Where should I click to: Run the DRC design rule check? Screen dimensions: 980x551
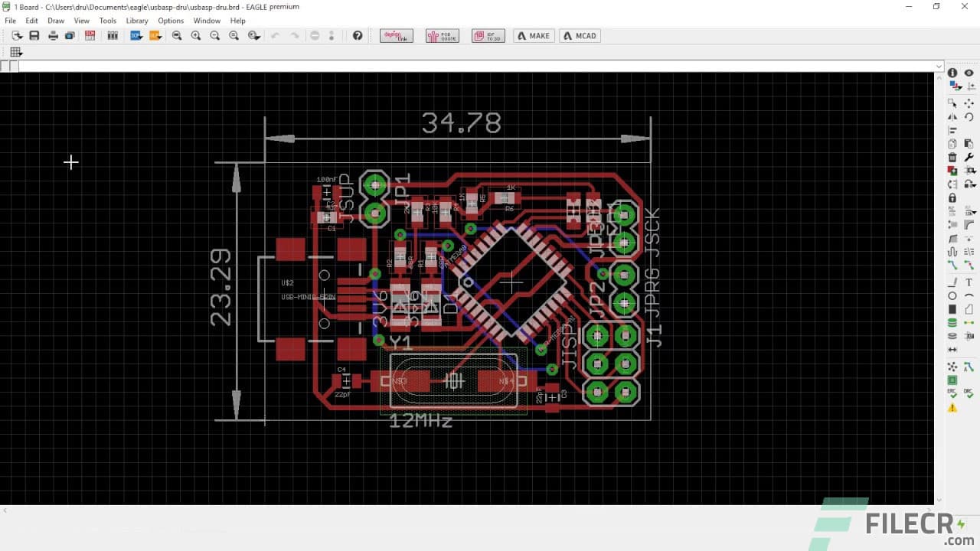point(968,391)
